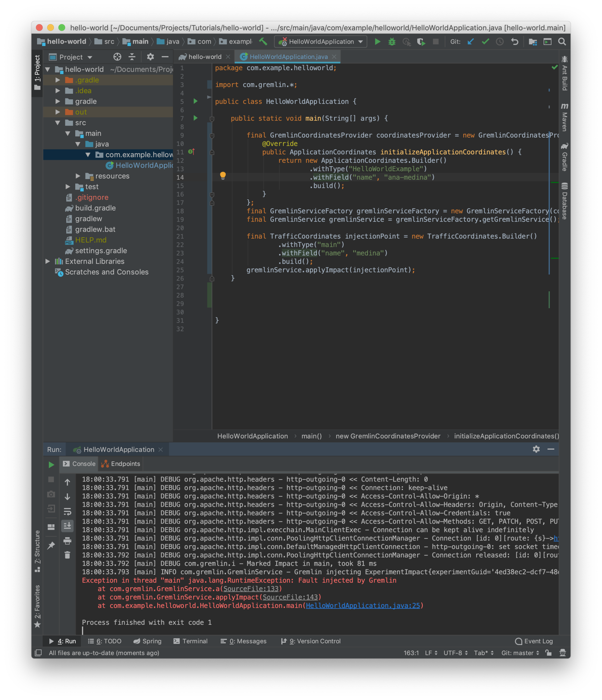Toggle the Z: Structure tool window stripe
The width and height of the screenshot is (602, 700).
click(x=37, y=551)
